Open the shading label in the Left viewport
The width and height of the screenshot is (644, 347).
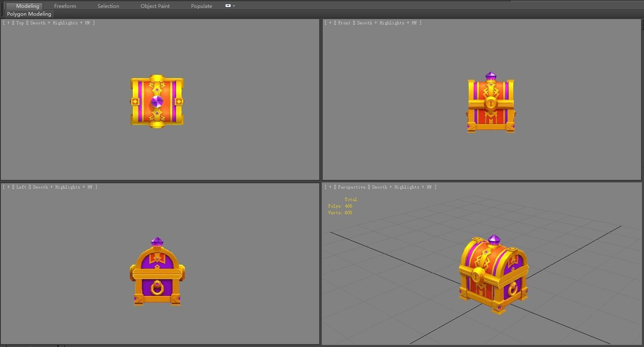(62, 187)
